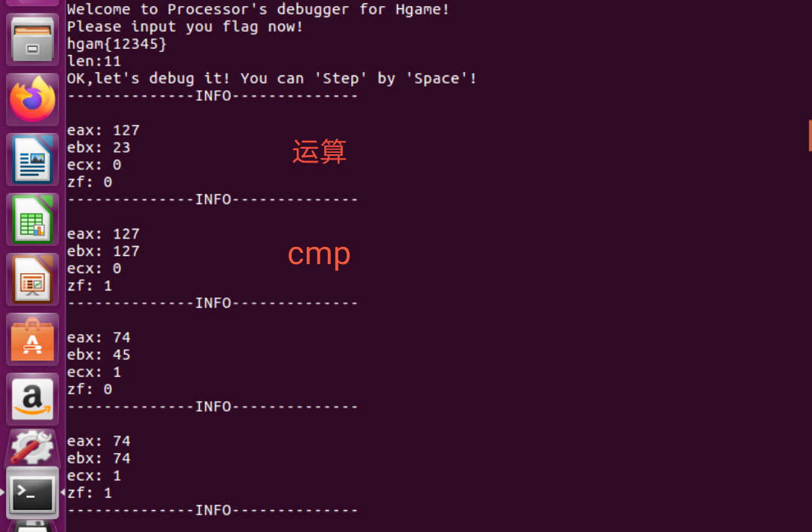Screen dimensions: 812x532
Task: Focus the Terminal dock icon
Action: tap(32, 493)
